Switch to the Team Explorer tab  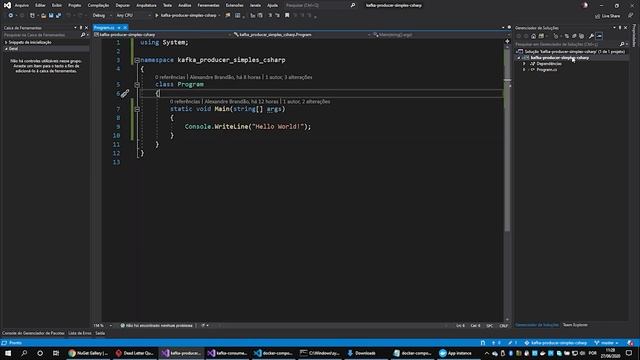tap(575, 325)
